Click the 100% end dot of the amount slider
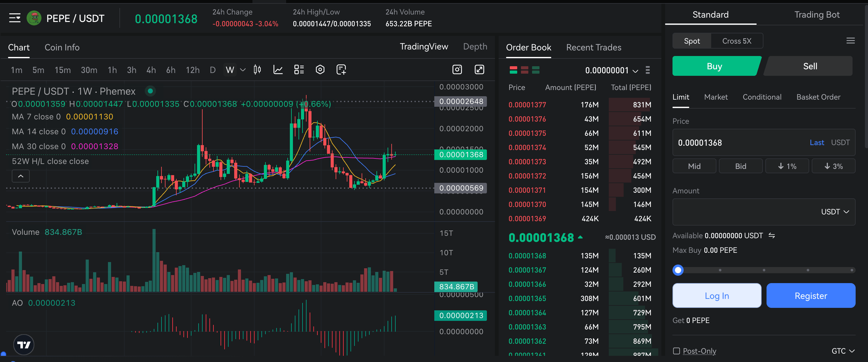868x362 pixels. [x=852, y=270]
